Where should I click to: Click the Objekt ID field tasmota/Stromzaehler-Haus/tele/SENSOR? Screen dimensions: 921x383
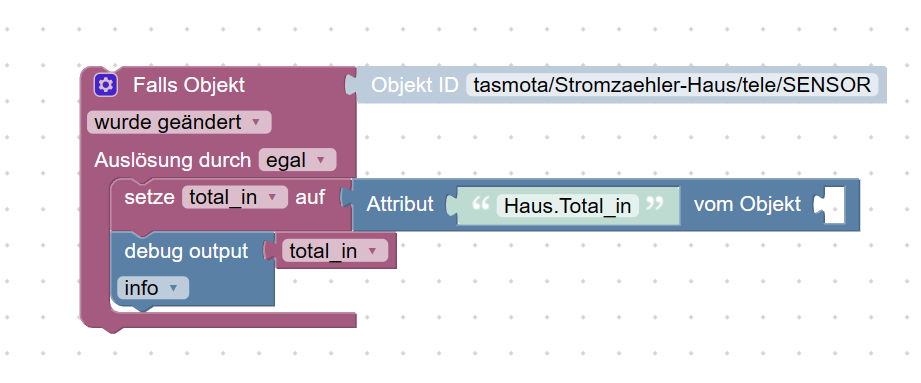click(x=672, y=85)
